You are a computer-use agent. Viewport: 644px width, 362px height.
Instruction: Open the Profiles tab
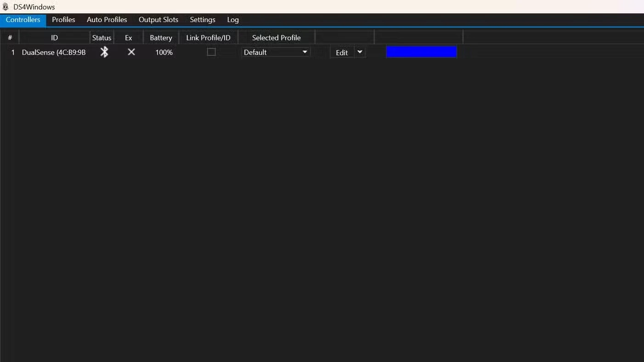(x=63, y=20)
